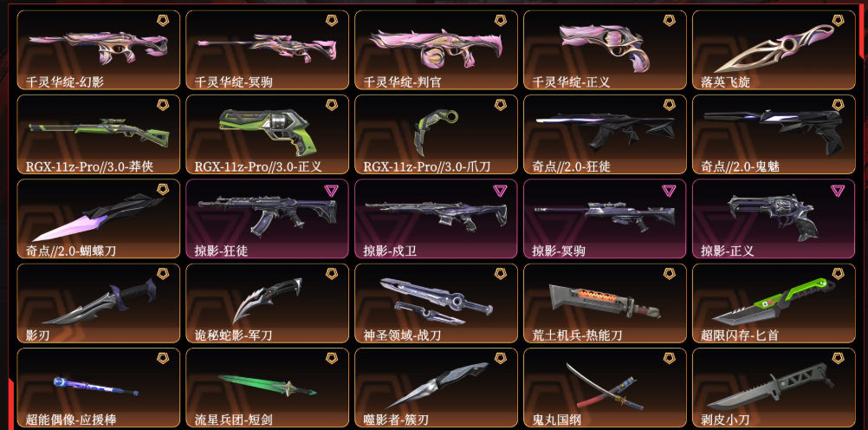Select the 超限闪存-匕首 green knife
The height and width of the screenshot is (430, 868).
[x=774, y=303]
